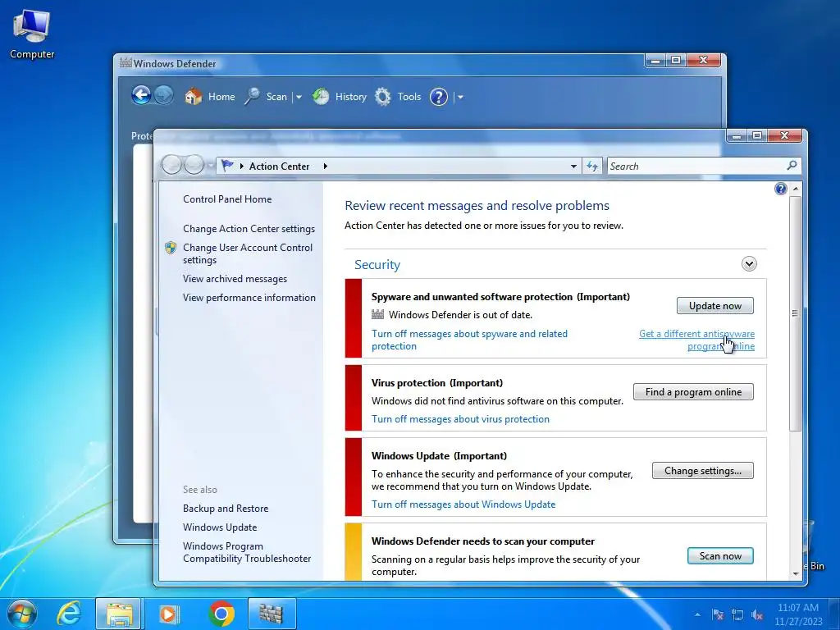Image resolution: width=840 pixels, height=630 pixels.
Task: Launch Google Chrome from taskbar
Action: click(221, 614)
